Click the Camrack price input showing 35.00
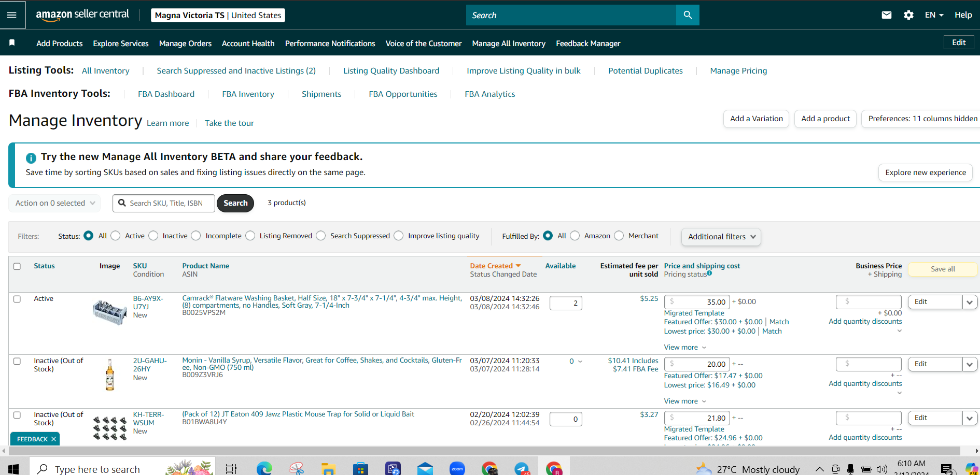This screenshot has height=475, width=980. 697,302
